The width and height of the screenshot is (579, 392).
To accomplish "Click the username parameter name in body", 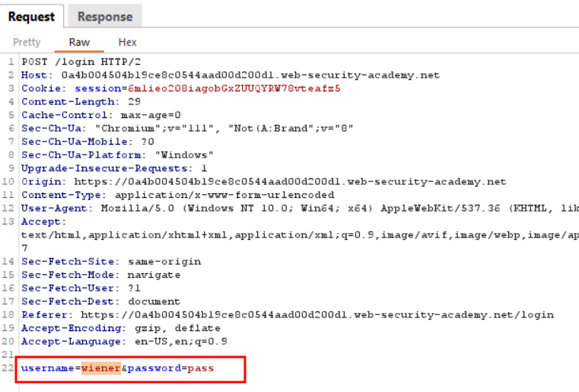I will tap(48, 368).
